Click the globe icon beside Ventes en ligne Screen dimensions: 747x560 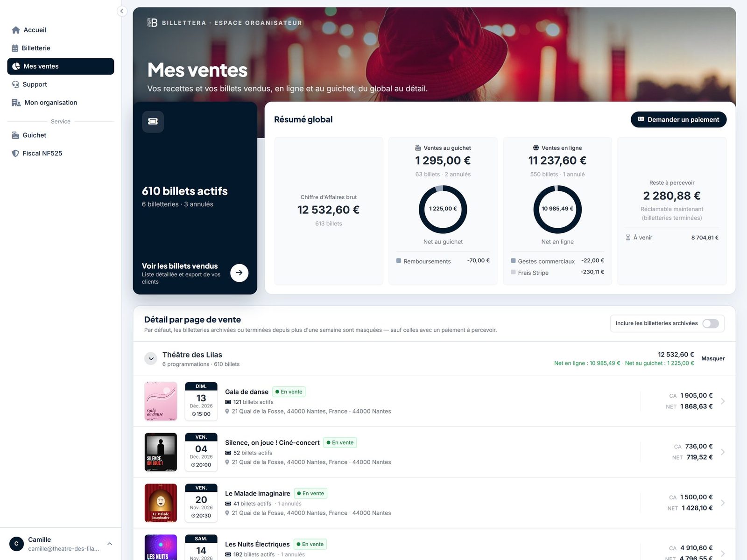click(x=536, y=148)
